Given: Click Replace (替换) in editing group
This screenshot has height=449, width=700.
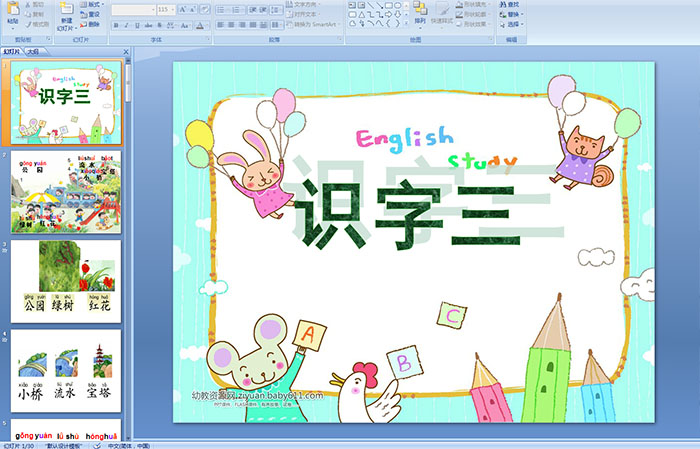Looking at the screenshot, I should (512, 14).
